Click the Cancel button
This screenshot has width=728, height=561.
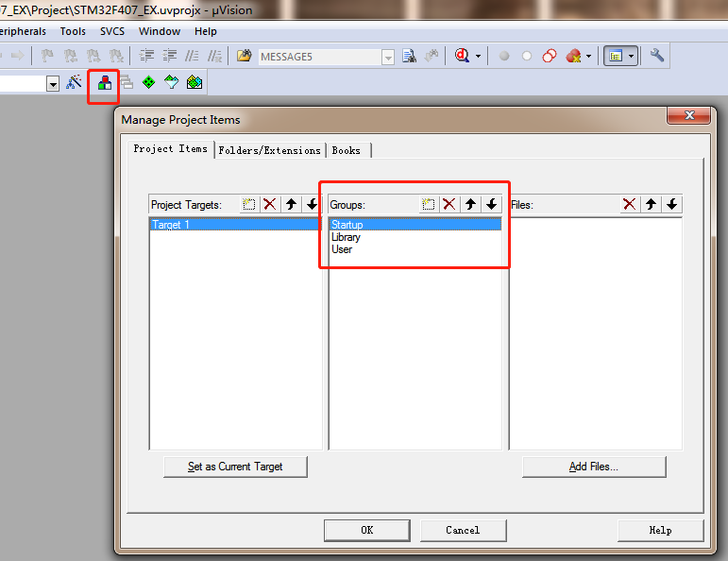point(463,531)
